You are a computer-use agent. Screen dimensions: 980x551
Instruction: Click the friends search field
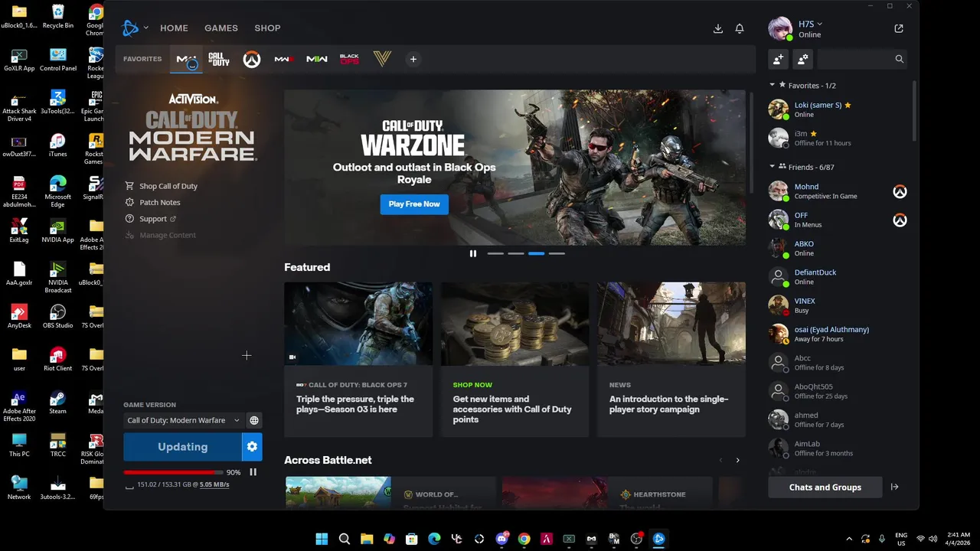click(x=864, y=59)
